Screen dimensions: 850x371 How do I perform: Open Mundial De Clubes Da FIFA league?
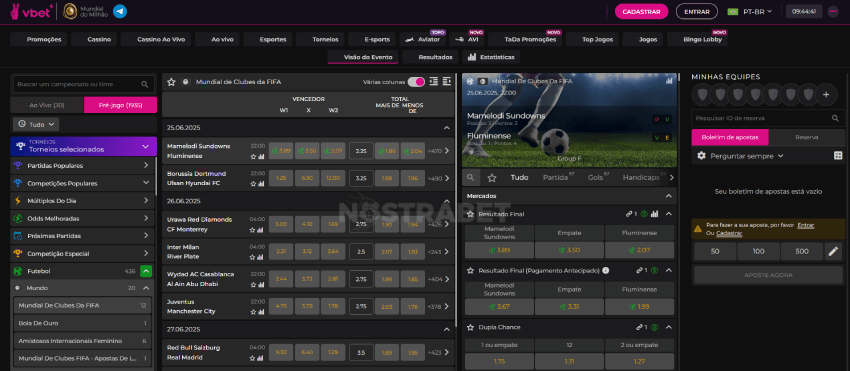coord(83,305)
